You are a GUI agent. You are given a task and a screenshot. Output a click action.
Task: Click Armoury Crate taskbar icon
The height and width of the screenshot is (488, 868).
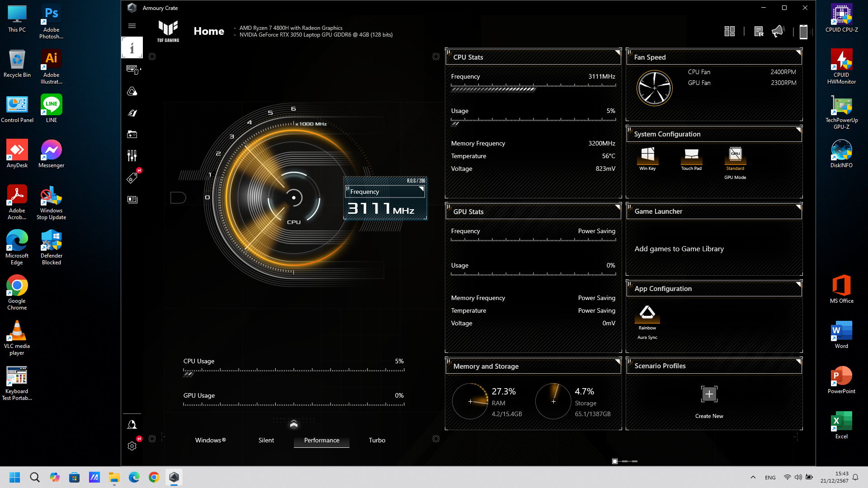[174, 477]
